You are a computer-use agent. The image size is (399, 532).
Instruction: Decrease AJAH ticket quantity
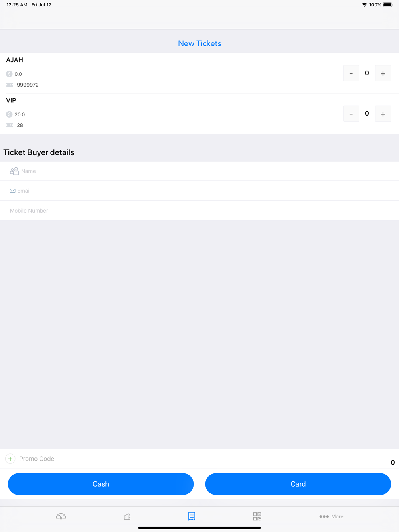pos(351,73)
